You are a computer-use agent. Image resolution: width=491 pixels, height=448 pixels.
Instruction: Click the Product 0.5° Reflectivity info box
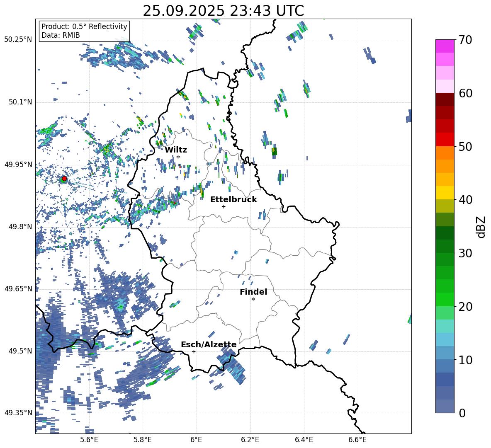click(84, 31)
